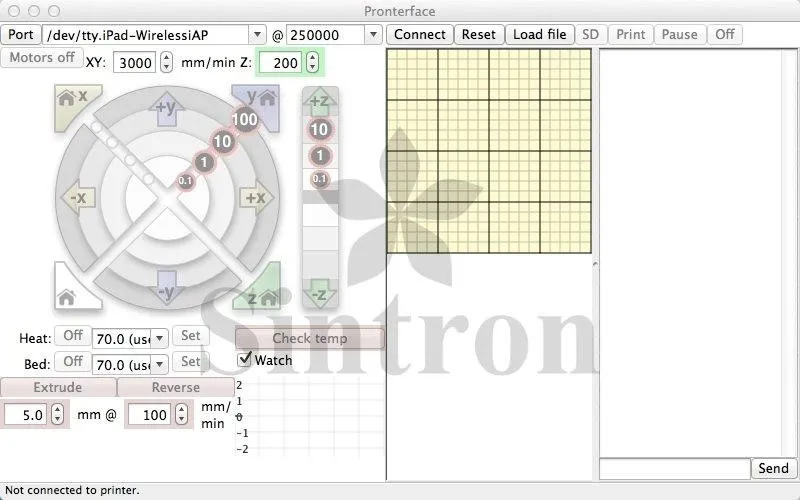
Task: Toggle the Heat Off button
Action: pyautogui.click(x=73, y=336)
